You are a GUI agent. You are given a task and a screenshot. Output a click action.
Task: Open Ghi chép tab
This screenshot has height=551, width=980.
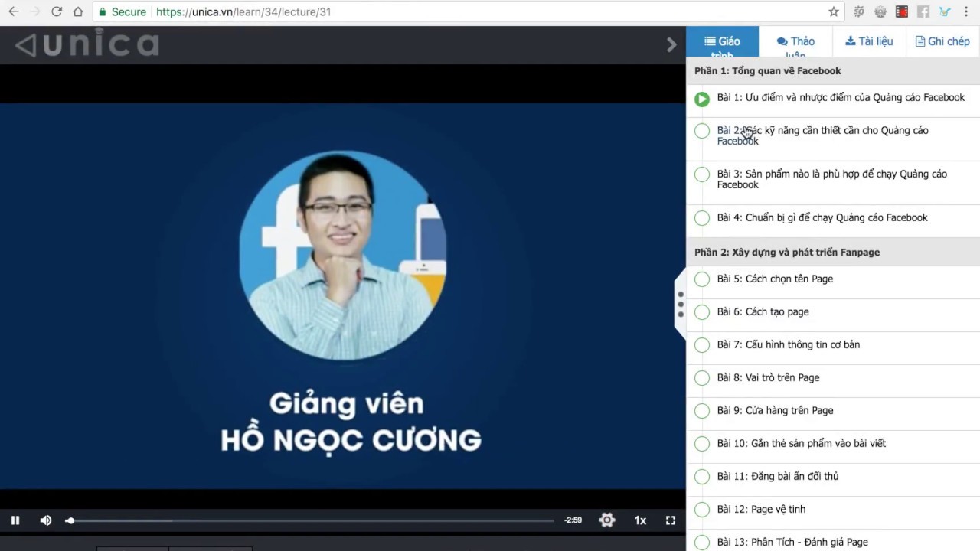tap(942, 41)
